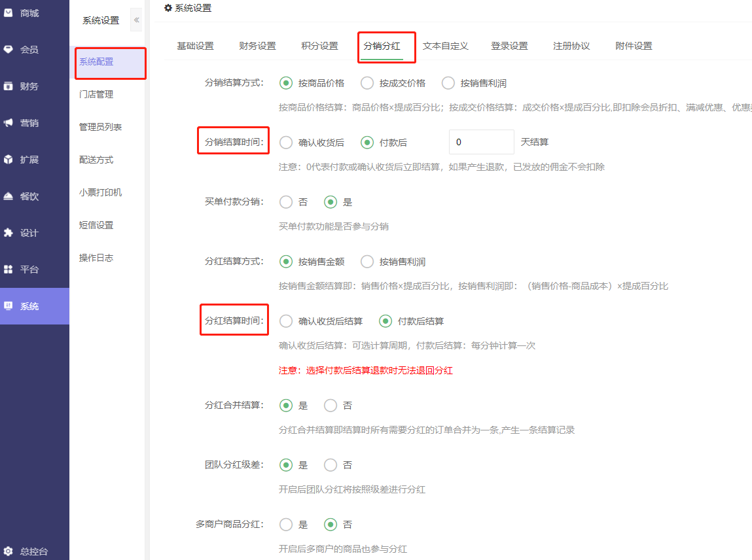This screenshot has height=560, width=752.
Task: Click the 设计 design puzzle icon
Action: tap(9, 232)
